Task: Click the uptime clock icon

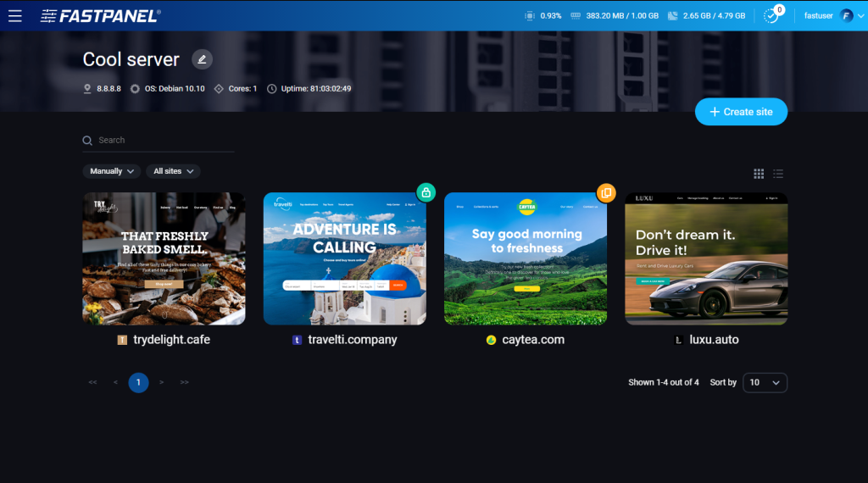Action: pos(272,88)
